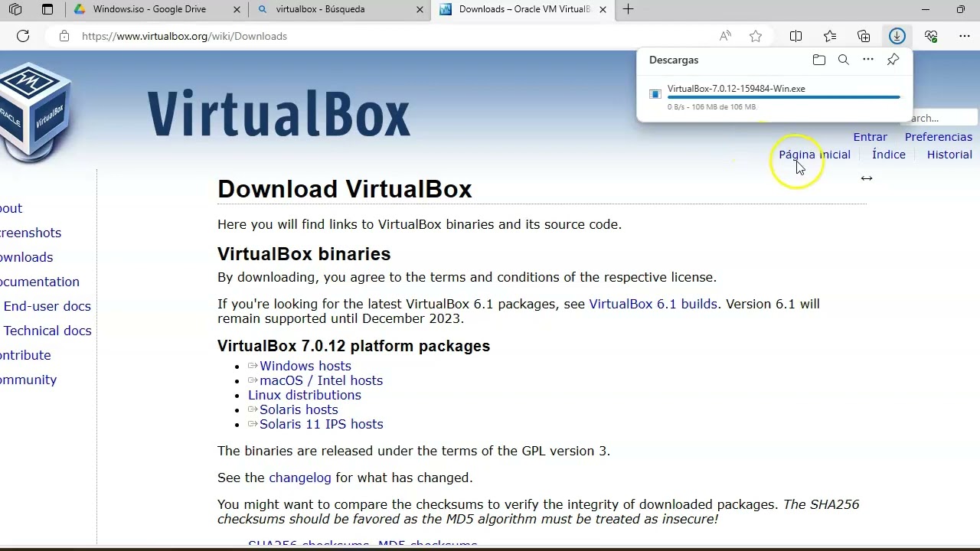
Task: Click the address bar URL
Action: [x=185, y=36]
